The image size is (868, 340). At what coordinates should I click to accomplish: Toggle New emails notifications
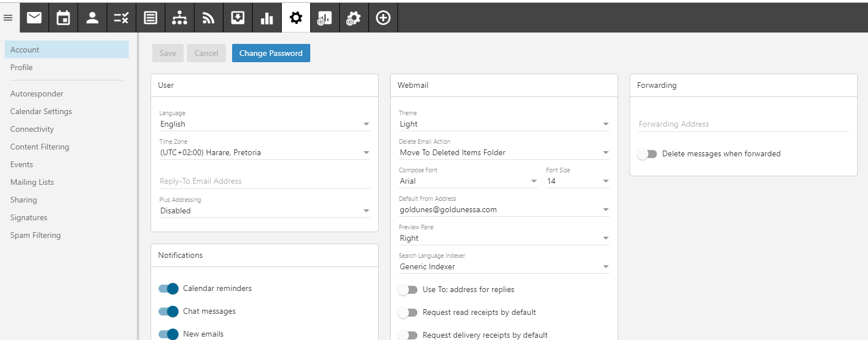pyautogui.click(x=169, y=334)
